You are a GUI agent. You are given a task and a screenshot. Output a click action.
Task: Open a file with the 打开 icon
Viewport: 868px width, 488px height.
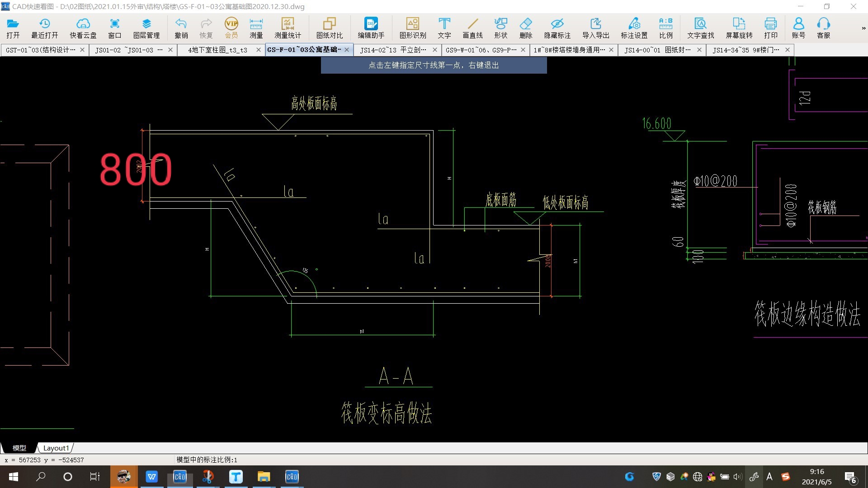click(13, 28)
